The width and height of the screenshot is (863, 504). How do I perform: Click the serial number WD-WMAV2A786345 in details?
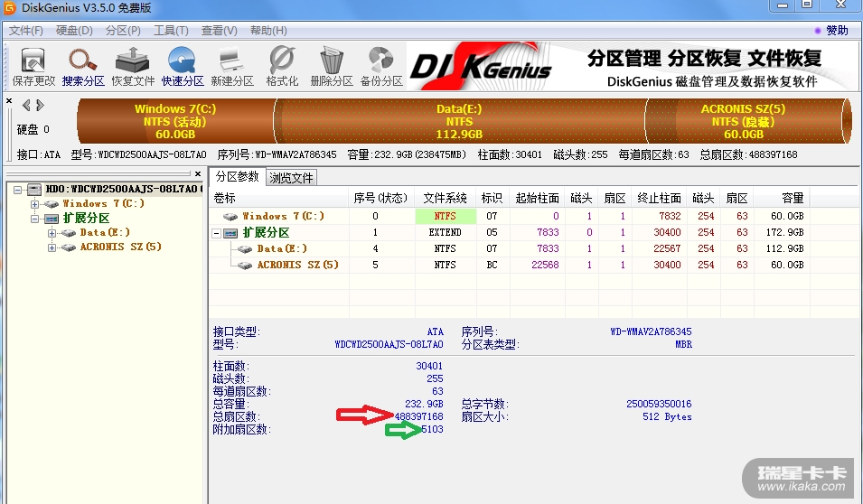click(x=652, y=331)
